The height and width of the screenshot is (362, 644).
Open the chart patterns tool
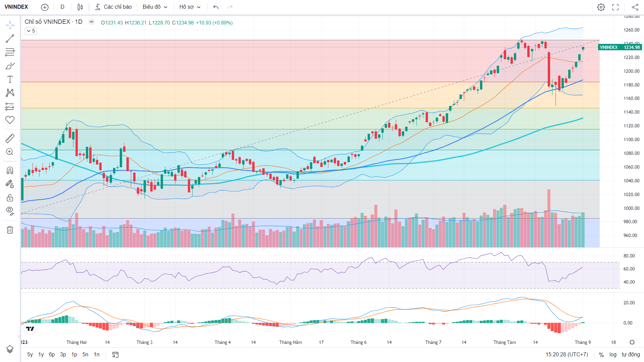click(x=10, y=93)
